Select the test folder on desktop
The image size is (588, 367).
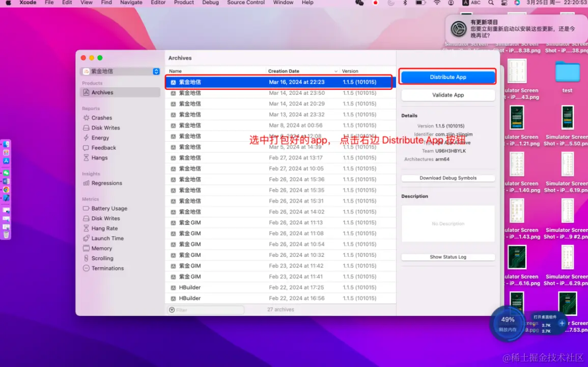click(x=567, y=76)
